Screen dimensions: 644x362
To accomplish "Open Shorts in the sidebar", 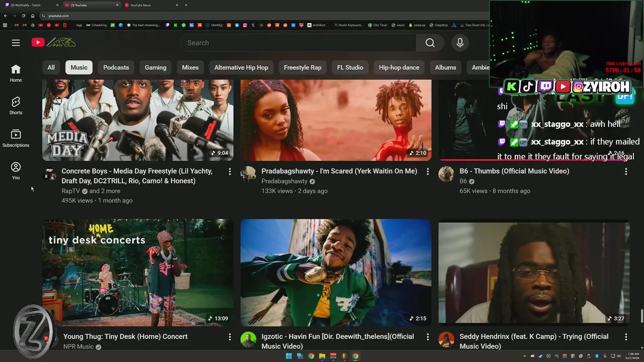I will point(16,106).
